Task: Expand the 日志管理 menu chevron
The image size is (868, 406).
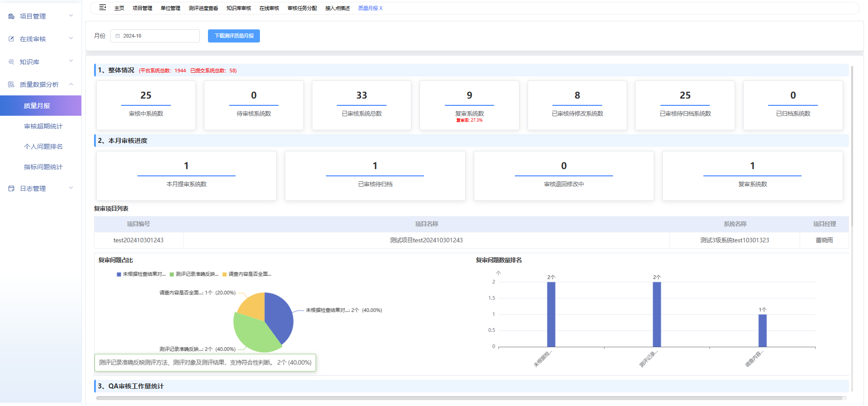Action: click(x=71, y=188)
